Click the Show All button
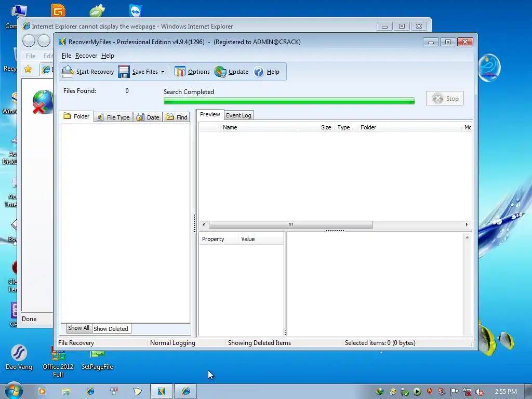The image size is (532, 399). pyautogui.click(x=79, y=328)
